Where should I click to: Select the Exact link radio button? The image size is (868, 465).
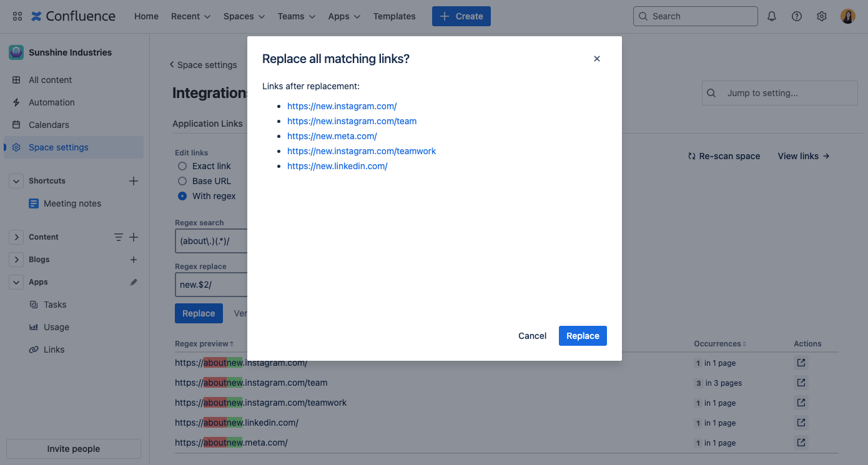coord(182,166)
